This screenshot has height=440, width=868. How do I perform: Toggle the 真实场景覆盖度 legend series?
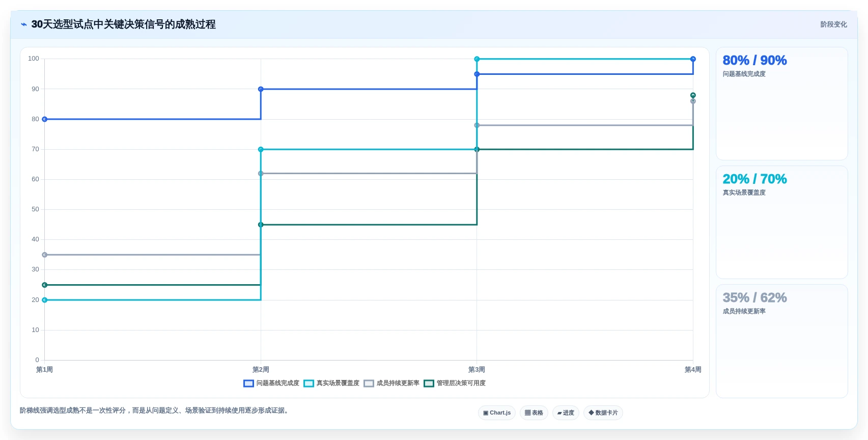[x=331, y=383]
